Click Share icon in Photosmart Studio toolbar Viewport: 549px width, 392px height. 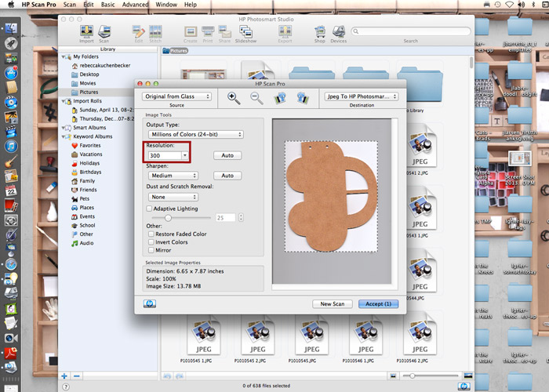coord(224,34)
